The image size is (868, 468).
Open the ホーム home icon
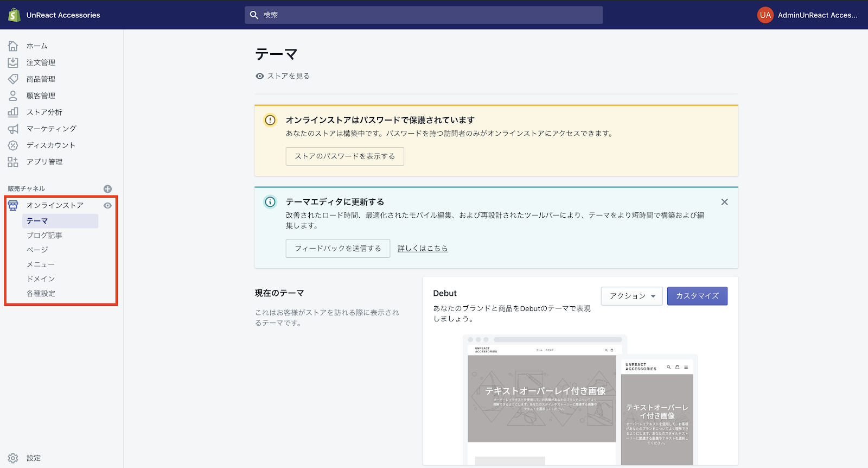13,46
